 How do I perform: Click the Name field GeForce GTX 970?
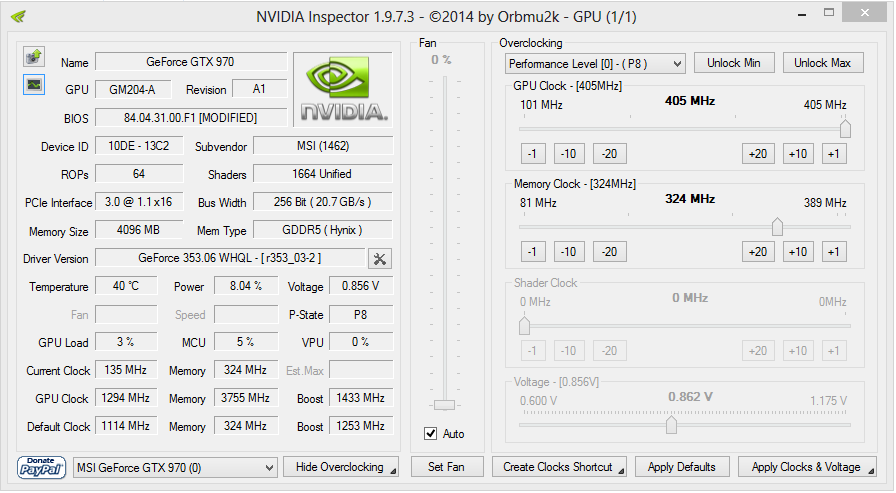pos(191,62)
